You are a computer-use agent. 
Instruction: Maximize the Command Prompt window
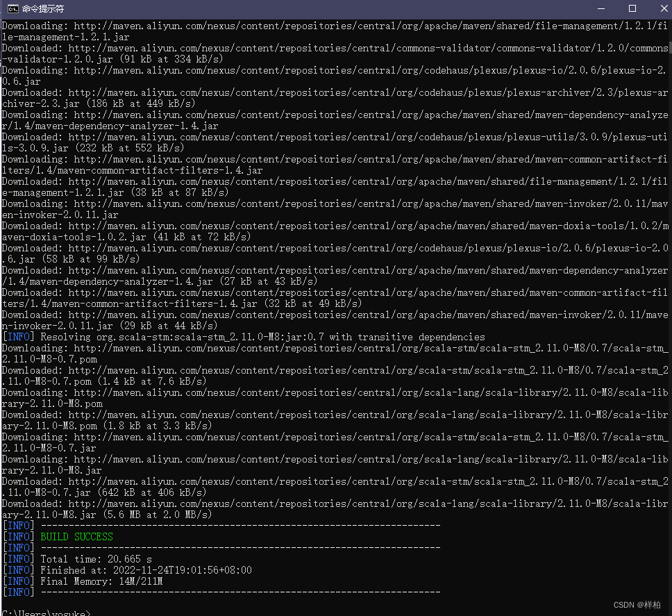pos(632,8)
